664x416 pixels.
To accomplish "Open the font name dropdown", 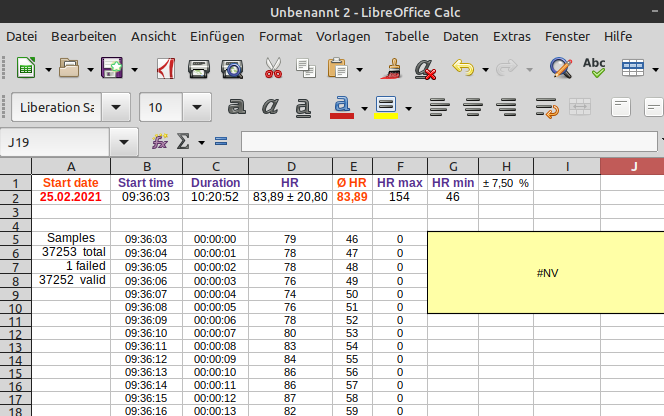I will (116, 107).
